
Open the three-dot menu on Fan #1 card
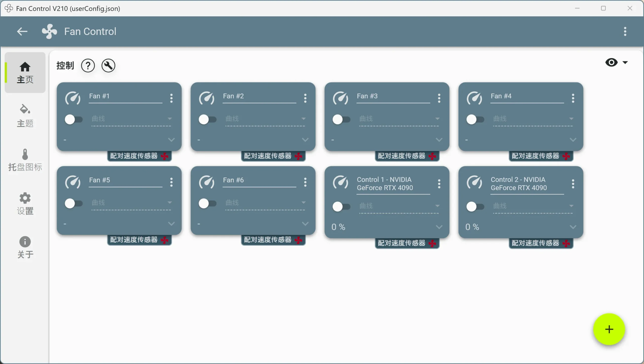tap(171, 98)
